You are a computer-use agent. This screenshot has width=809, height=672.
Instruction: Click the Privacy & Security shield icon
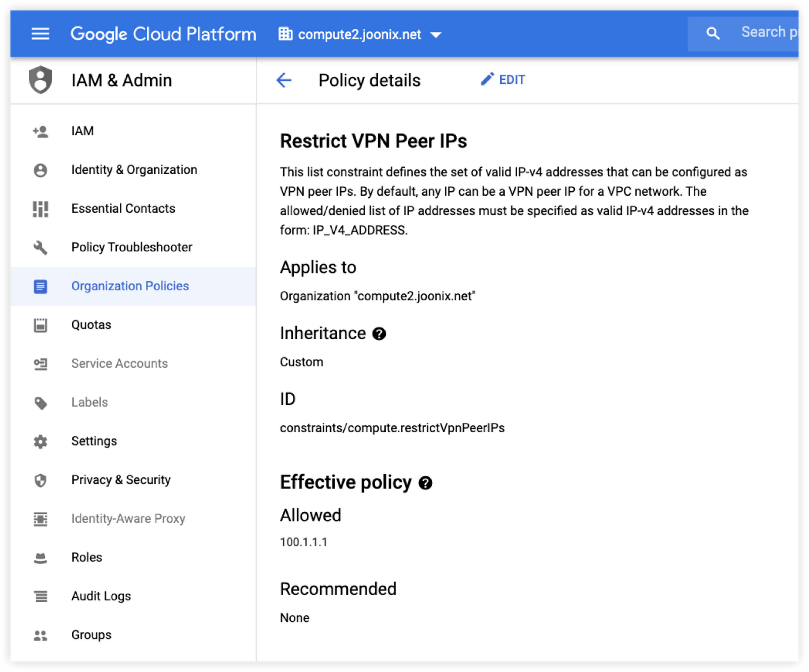(x=40, y=480)
